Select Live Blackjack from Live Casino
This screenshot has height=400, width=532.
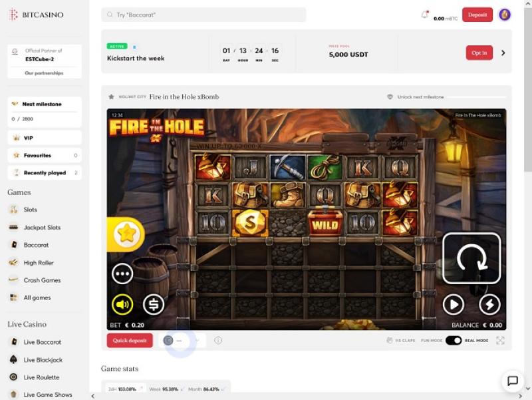pos(43,359)
